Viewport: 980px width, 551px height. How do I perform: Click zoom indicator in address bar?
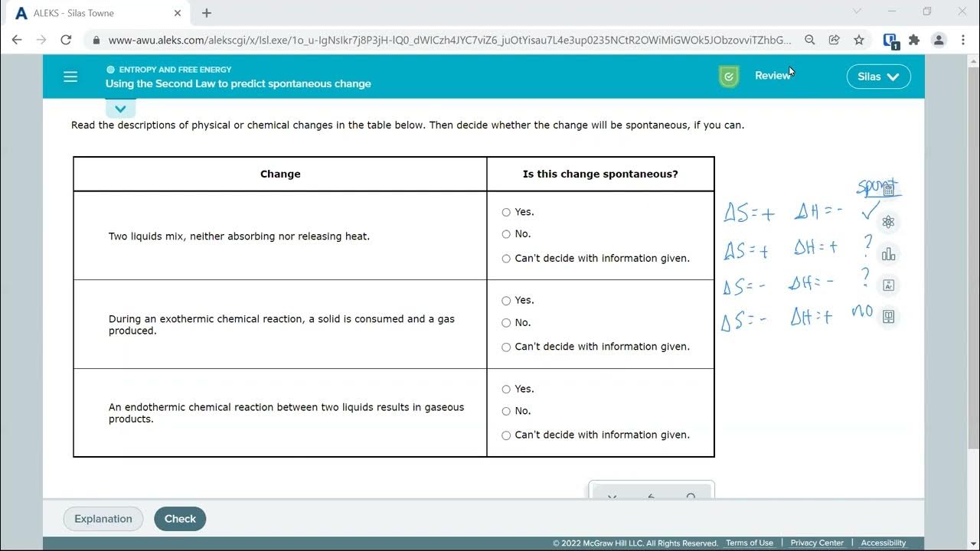click(x=809, y=40)
